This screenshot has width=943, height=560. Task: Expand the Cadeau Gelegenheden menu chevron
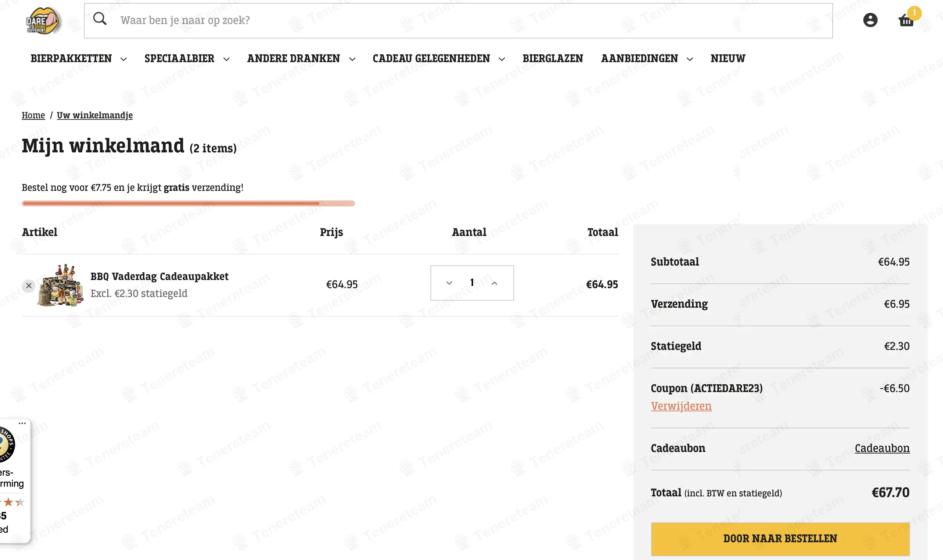[502, 59]
